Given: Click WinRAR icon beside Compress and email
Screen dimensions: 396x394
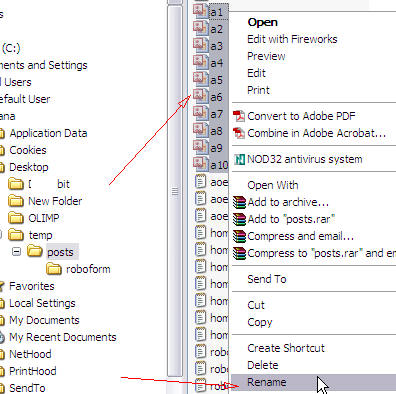Looking at the screenshot, I should pos(239,236).
